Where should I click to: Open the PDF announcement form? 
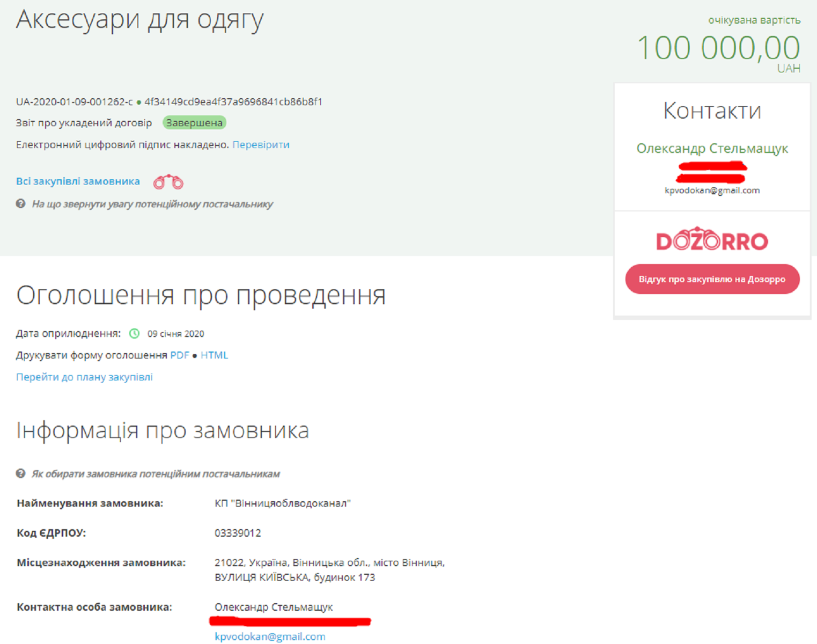180,355
